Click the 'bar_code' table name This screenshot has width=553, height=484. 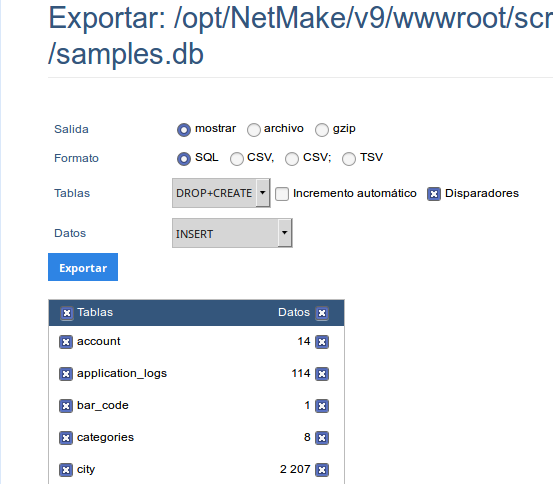coord(103,405)
